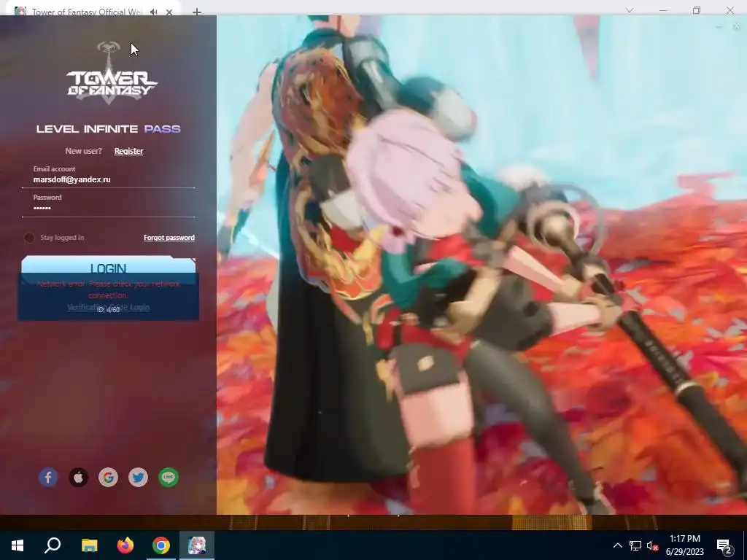747x560 pixels.
Task: Close the launcher using the top-right X
Action: [x=737, y=27]
